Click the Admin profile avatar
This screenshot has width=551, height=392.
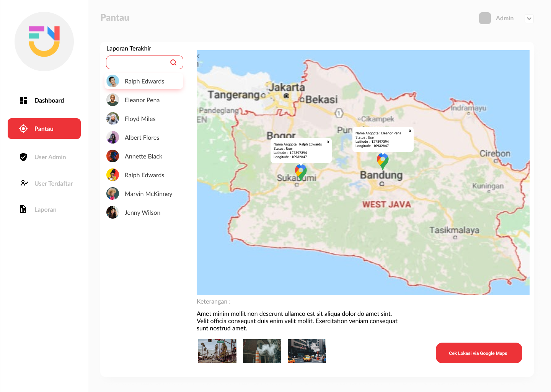click(x=485, y=18)
